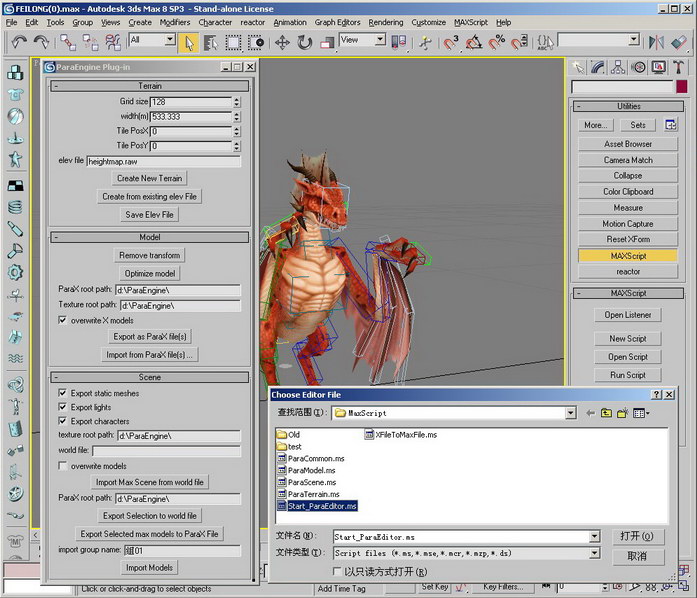Viewport: 697px width, 598px height.
Task: Open the Customize menu
Action: [x=428, y=22]
